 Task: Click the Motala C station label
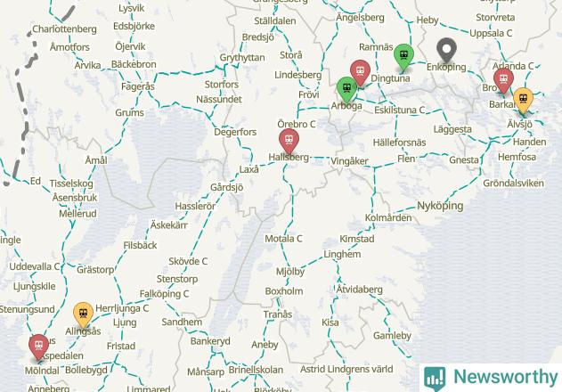pos(283,239)
